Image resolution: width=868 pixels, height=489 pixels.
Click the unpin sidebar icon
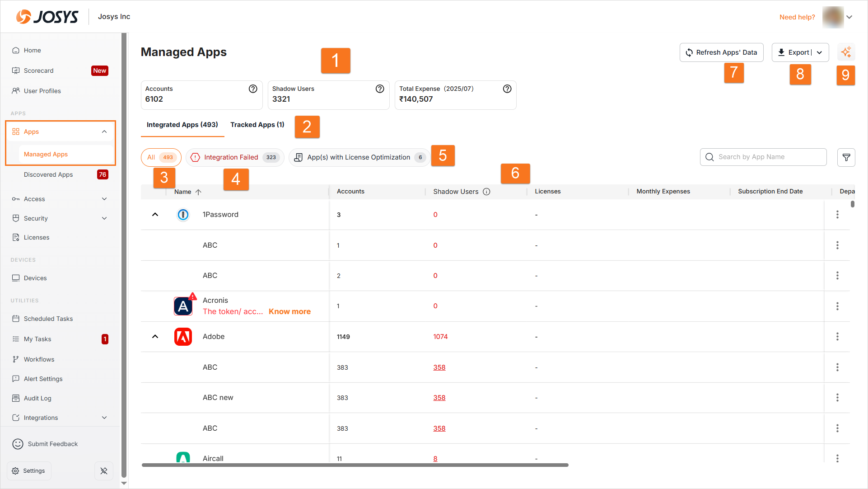tap(104, 471)
